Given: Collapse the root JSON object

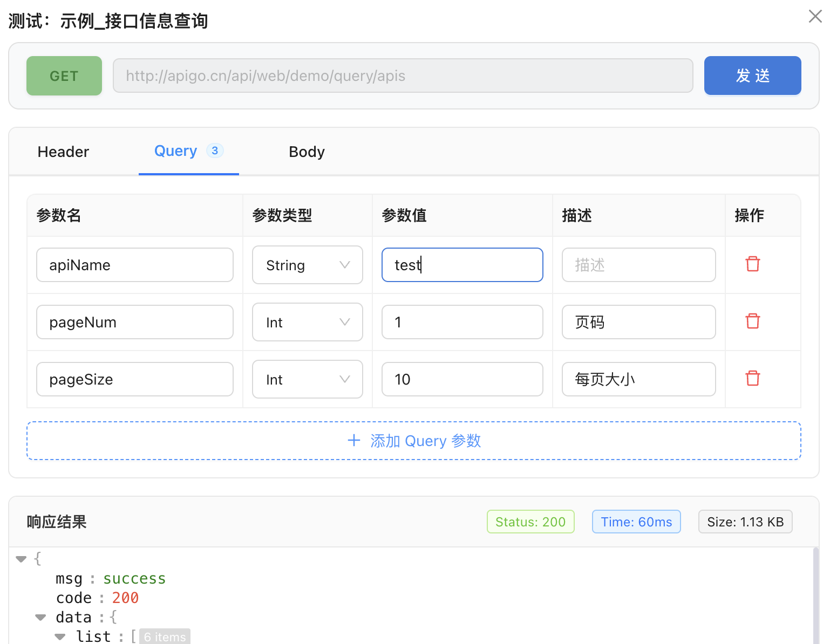Looking at the screenshot, I should click(x=22, y=559).
